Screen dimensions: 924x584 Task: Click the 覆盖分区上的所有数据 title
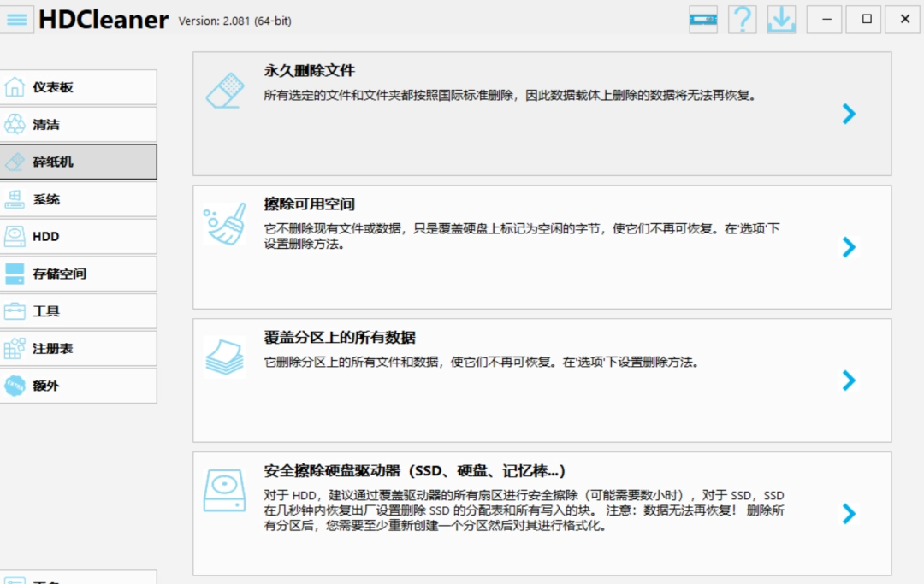tap(340, 338)
